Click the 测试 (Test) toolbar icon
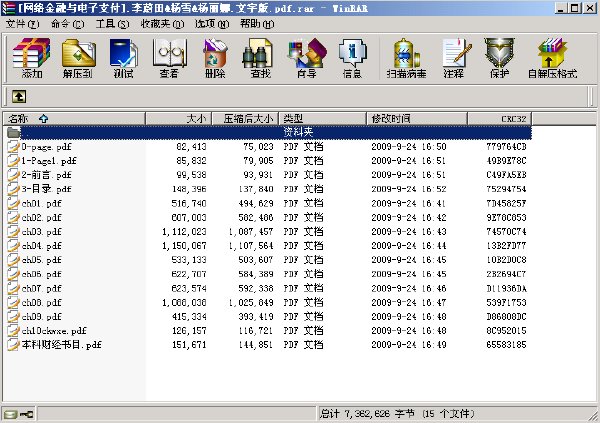The width and height of the screenshot is (600, 423). point(124,58)
